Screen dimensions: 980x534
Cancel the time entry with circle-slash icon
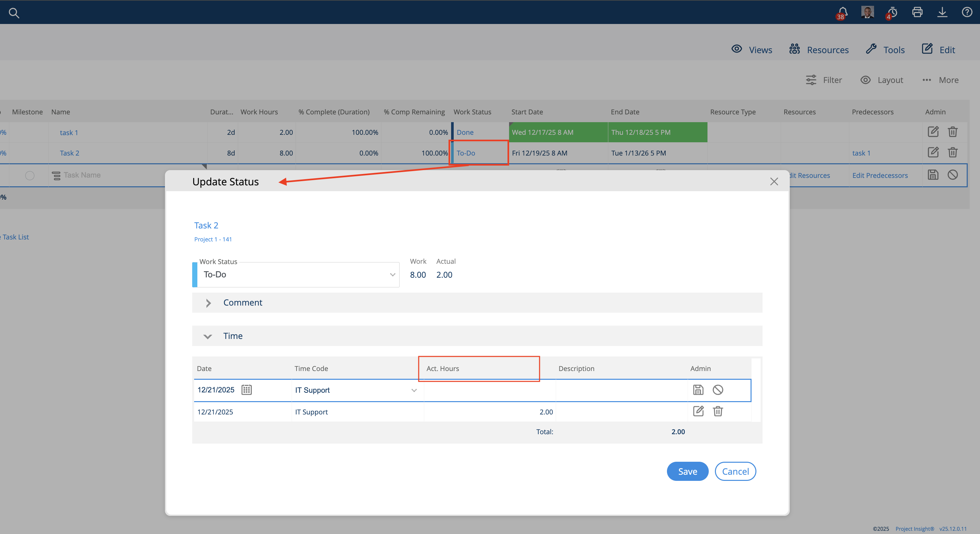pyautogui.click(x=718, y=390)
